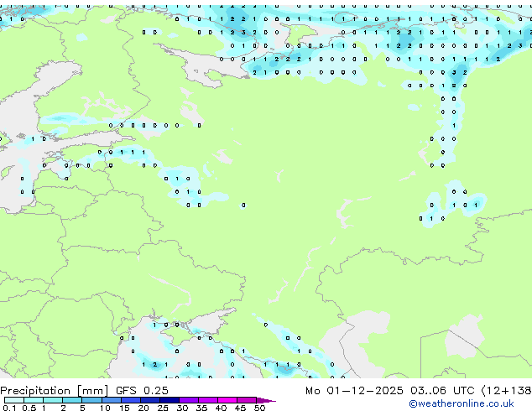532x411 pixels.
Task: Click the date 'Mo 01-12-2025'
Action: [354, 391]
